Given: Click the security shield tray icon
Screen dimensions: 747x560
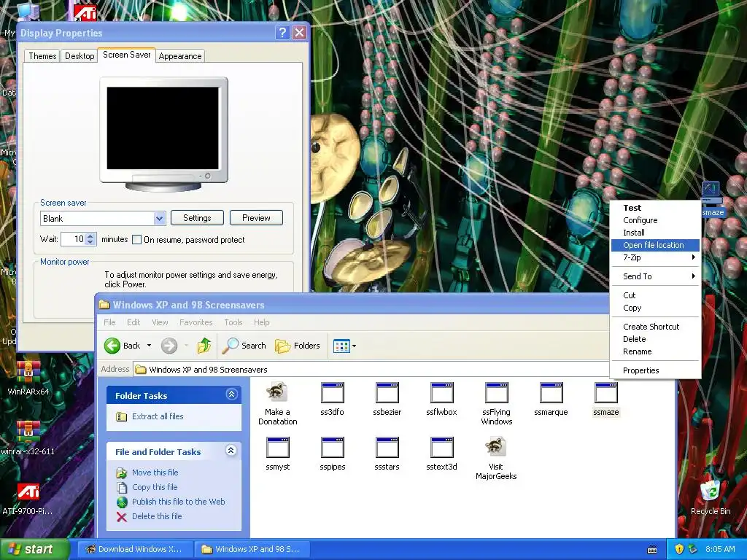Looking at the screenshot, I should tap(679, 549).
